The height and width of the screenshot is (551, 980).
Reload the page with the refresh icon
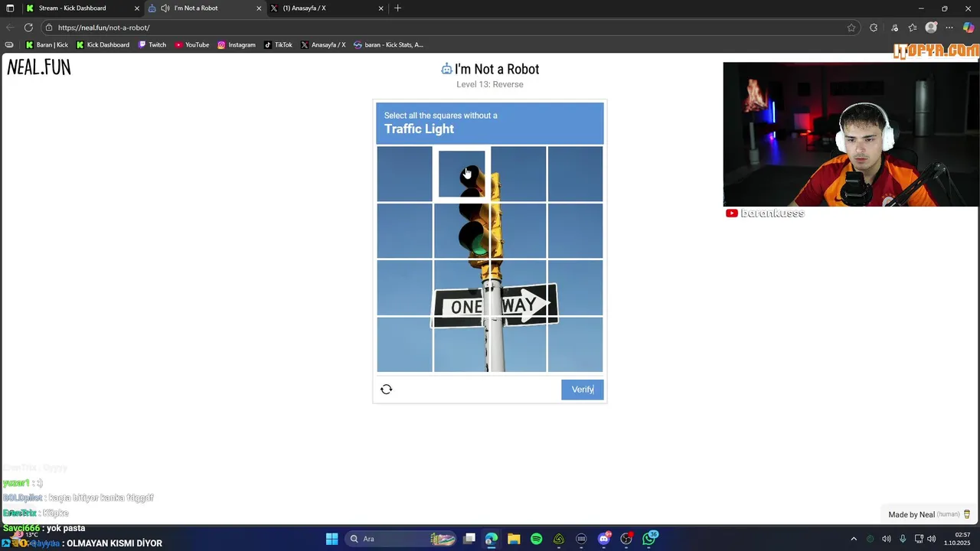coord(28,28)
